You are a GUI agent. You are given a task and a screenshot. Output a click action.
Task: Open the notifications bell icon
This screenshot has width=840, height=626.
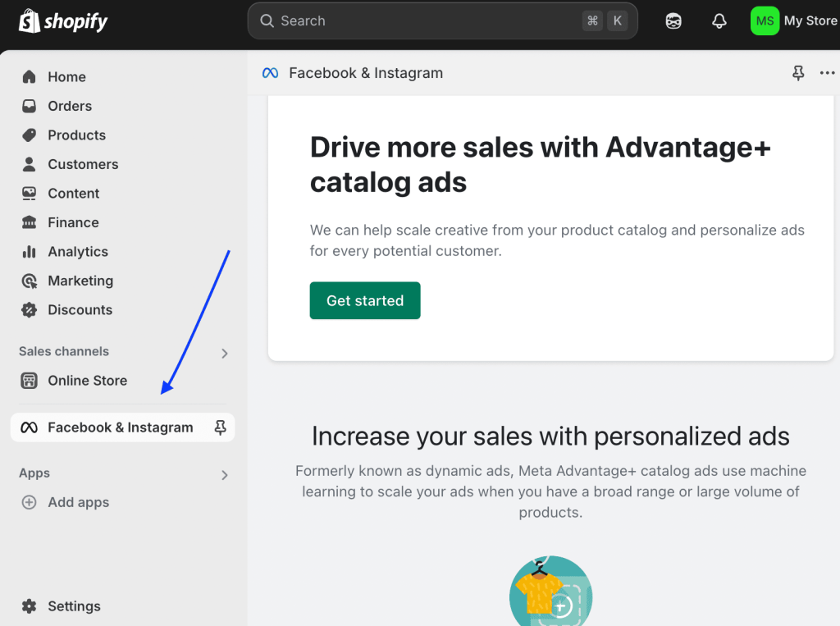(x=719, y=21)
